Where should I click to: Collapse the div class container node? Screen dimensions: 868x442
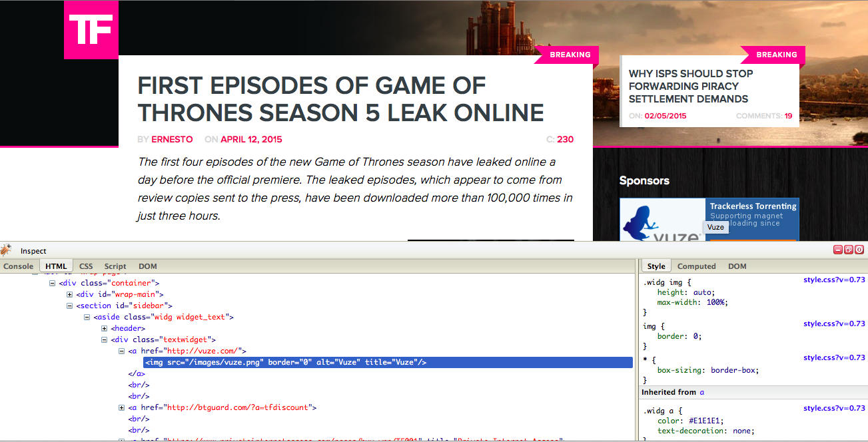point(53,284)
